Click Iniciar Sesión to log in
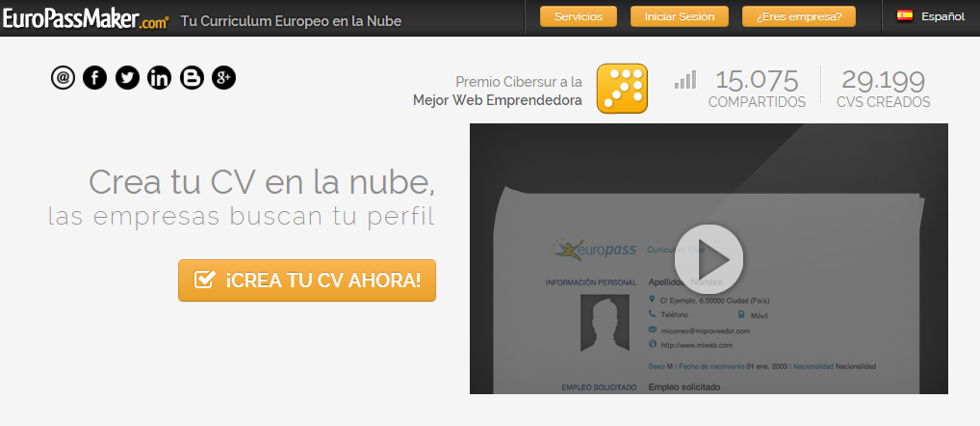The width and height of the screenshot is (980, 426). 680,16
